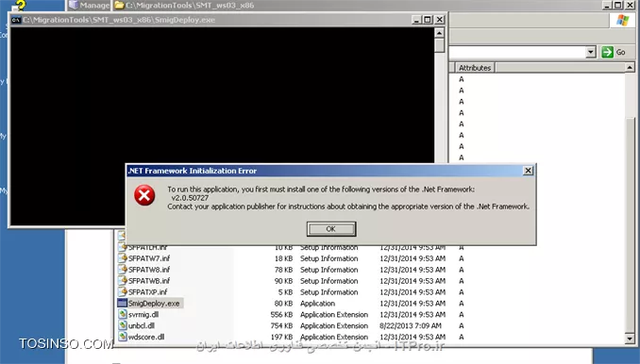Click the red error icon in dialog
Viewport: 640px width, 364px height.
pos(144,195)
